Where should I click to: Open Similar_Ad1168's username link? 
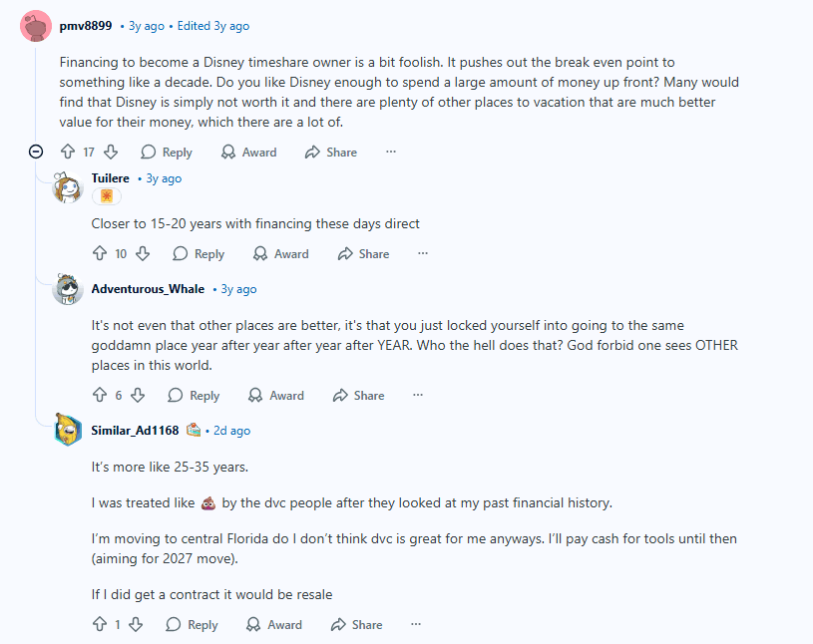click(x=135, y=431)
